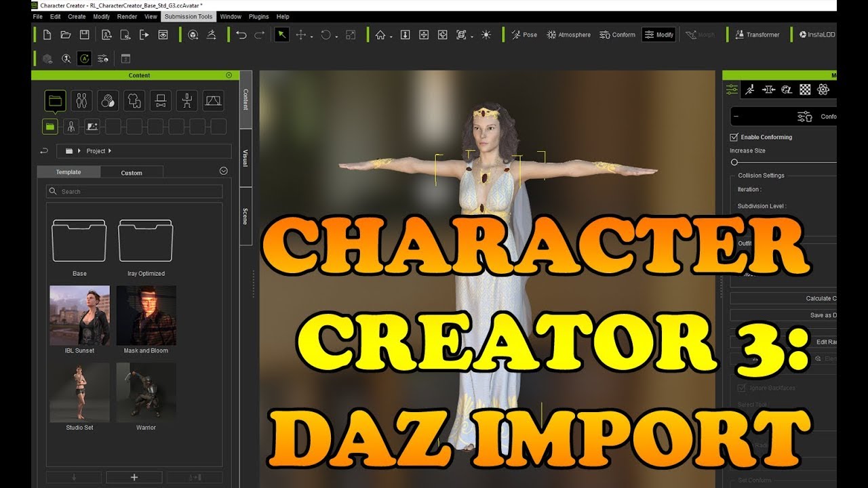Toggle the Pose mode button
The height and width of the screenshot is (488, 868).
point(524,35)
